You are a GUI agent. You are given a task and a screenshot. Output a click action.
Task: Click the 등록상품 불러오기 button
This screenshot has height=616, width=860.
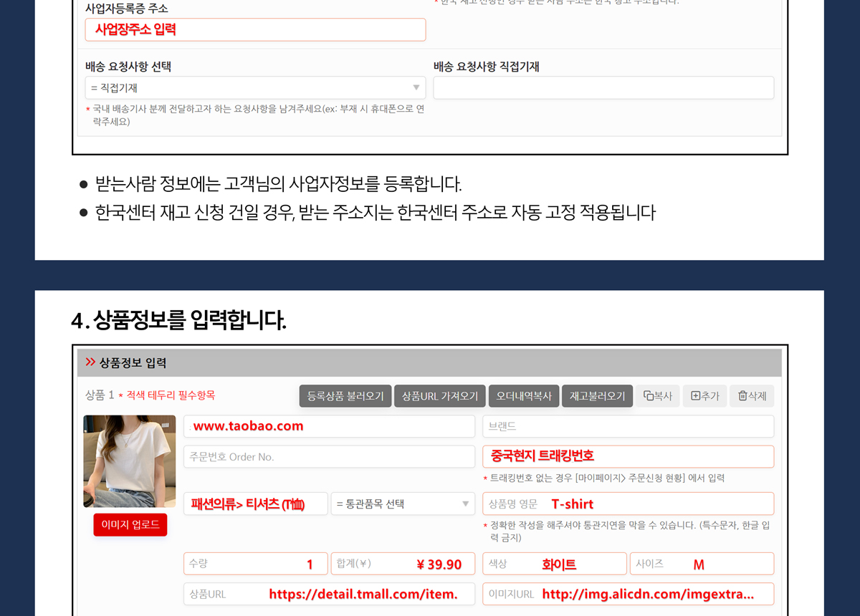pos(345,396)
